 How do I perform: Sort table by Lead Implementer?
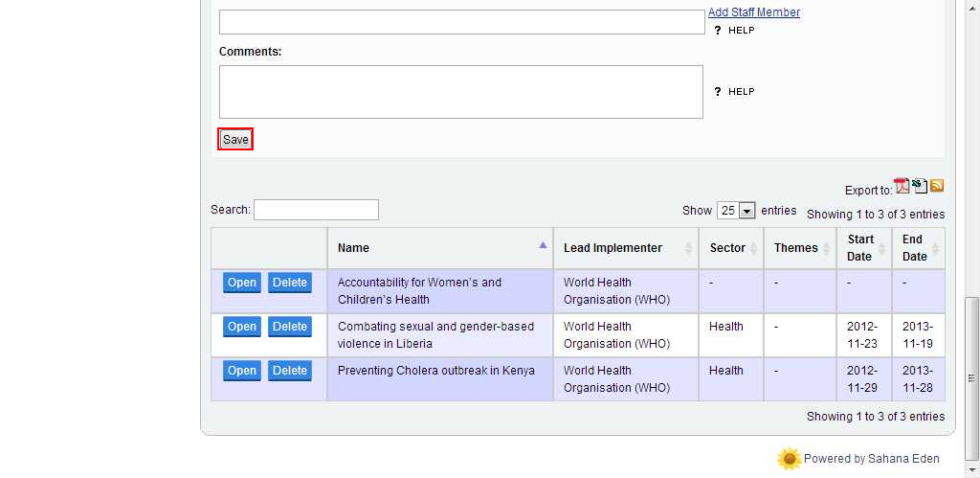[625, 248]
